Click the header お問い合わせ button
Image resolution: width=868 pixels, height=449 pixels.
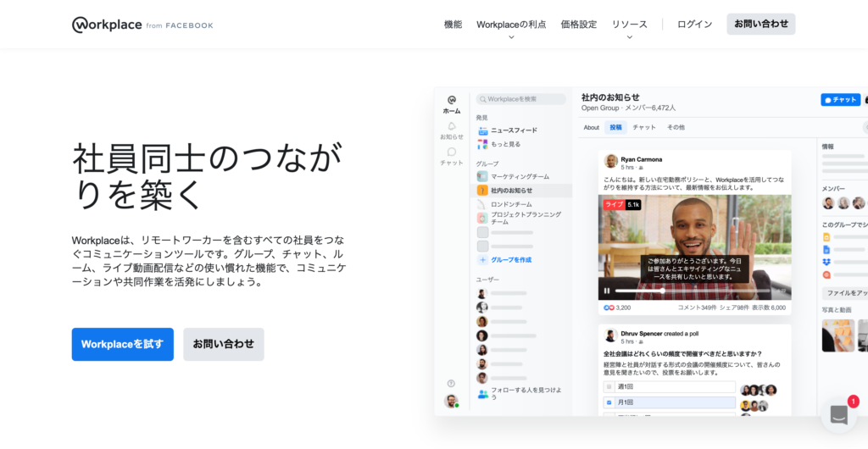761,25
